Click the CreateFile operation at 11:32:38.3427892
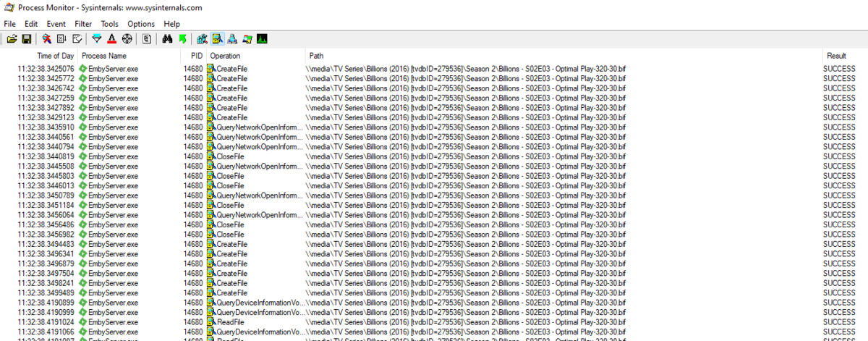This screenshot has height=341, width=868. click(232, 108)
